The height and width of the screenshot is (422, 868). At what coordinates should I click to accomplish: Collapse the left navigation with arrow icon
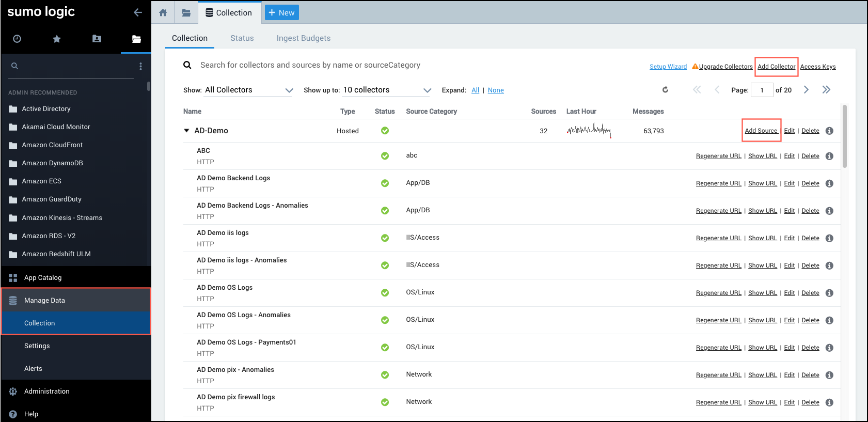pyautogui.click(x=137, y=12)
